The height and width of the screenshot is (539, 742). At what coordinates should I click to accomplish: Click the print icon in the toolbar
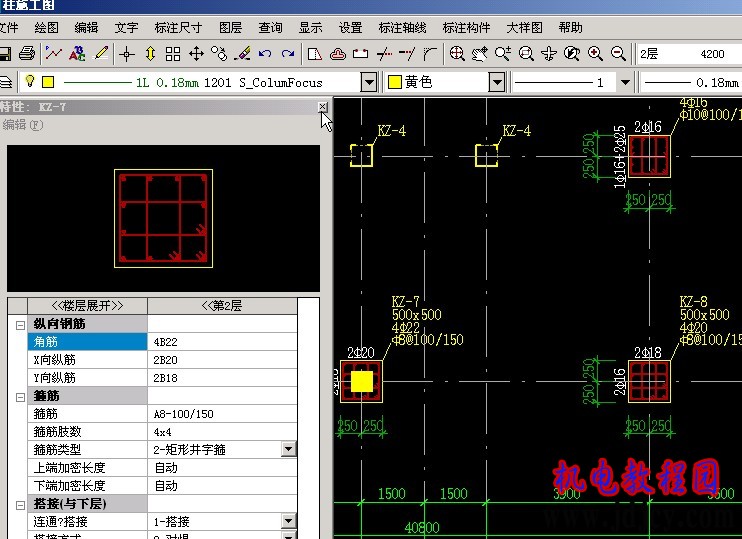[27, 53]
